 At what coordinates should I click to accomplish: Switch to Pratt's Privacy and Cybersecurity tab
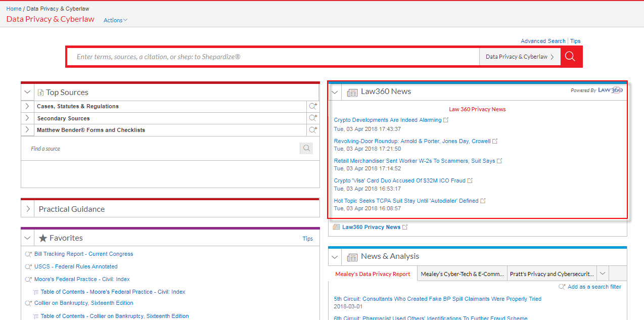click(552, 274)
